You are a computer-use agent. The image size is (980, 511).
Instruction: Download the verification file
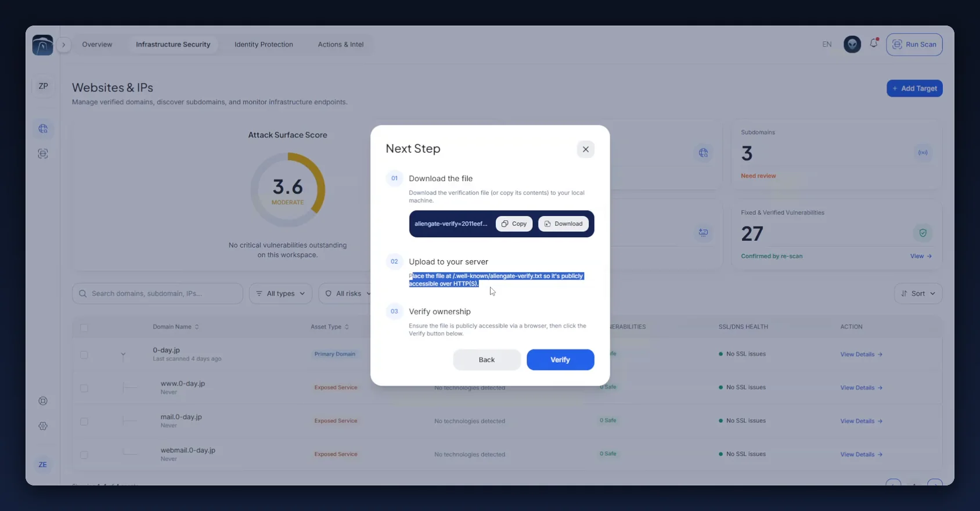coord(563,224)
